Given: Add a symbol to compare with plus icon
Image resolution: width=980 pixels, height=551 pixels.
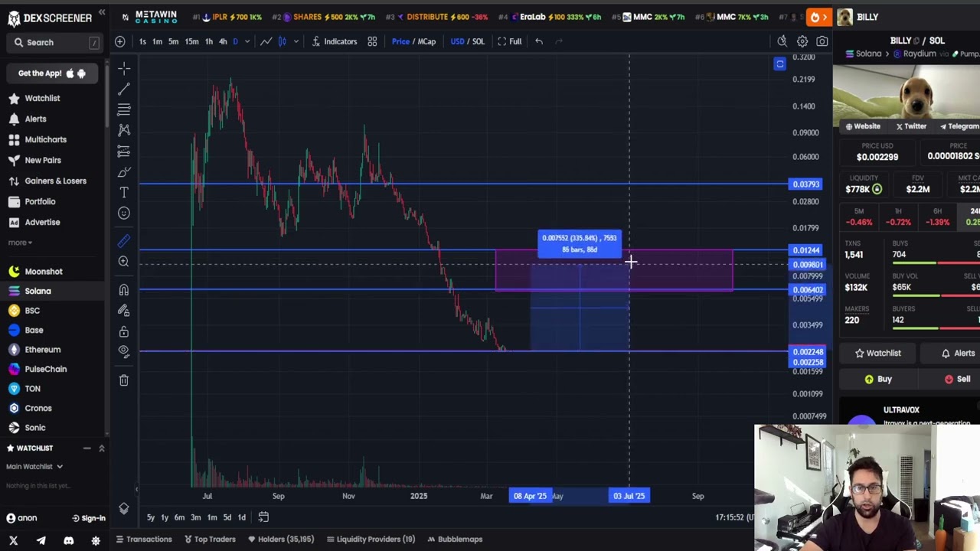Looking at the screenshot, I should click(120, 41).
